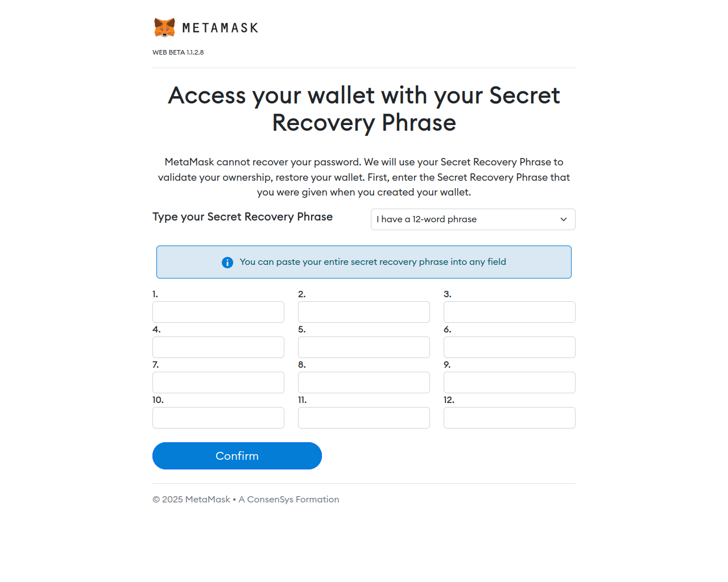Image resolution: width=728 pixels, height=582 pixels.
Task: Click the METAMASK wordmark text
Action: [220, 28]
